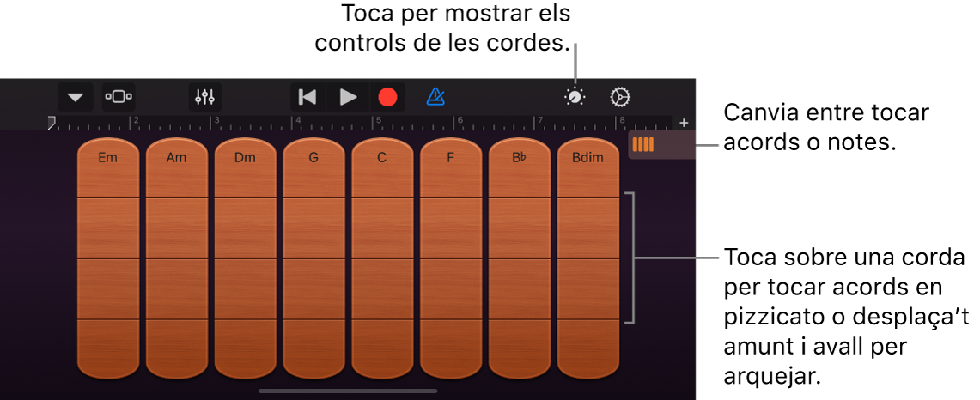The height and width of the screenshot is (400, 980).
Task: Add a song section with plus
Action: 684,123
